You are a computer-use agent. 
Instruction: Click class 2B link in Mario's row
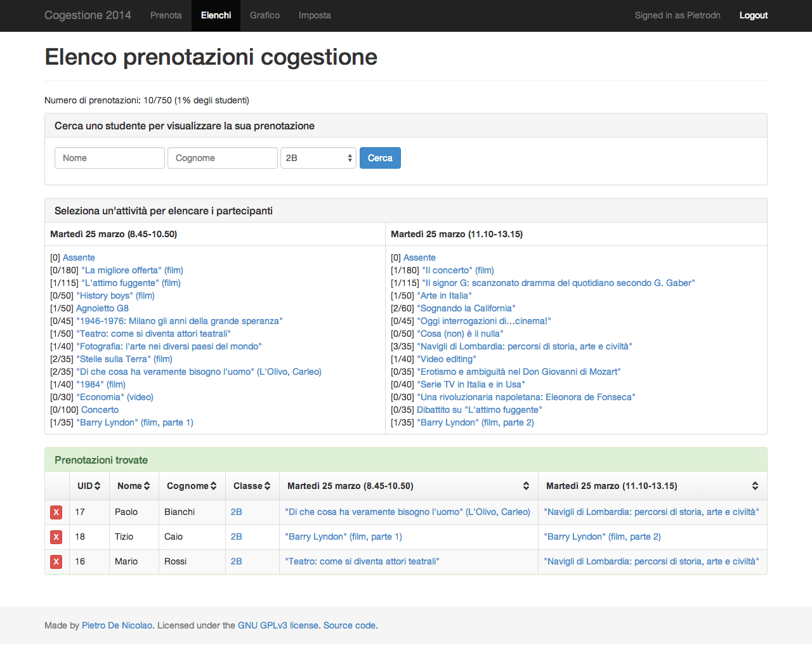tap(237, 561)
